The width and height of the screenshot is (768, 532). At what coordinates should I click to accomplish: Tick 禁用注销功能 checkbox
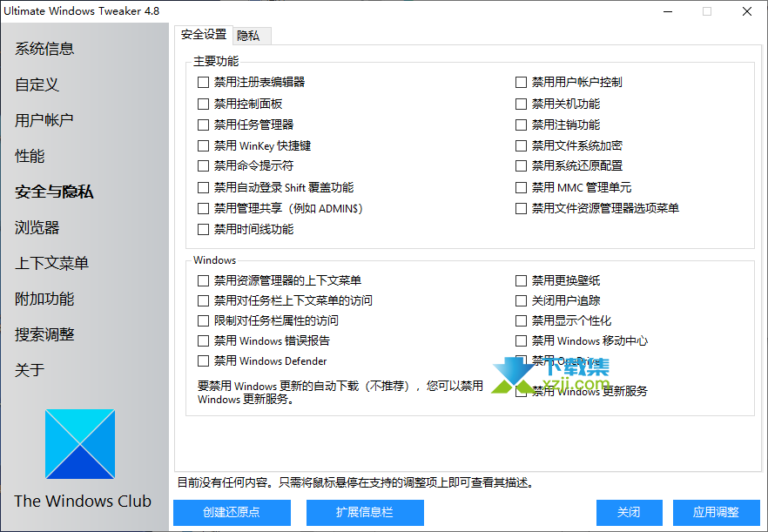tap(521, 125)
